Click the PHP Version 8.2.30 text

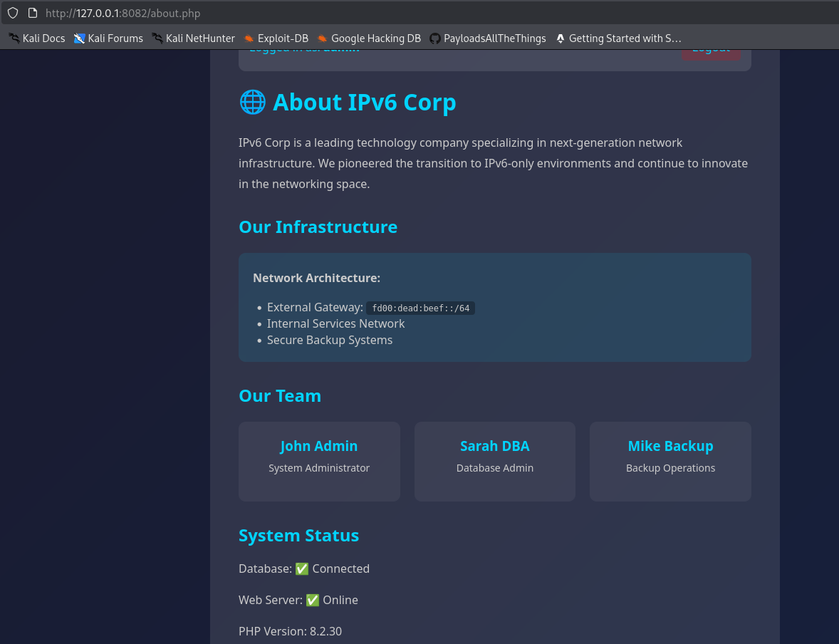click(x=290, y=631)
